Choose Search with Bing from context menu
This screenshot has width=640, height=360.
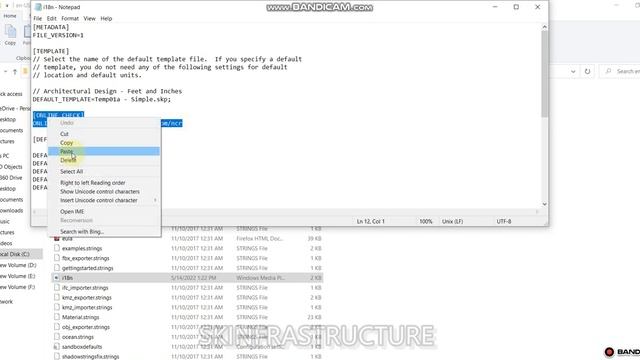104,231
